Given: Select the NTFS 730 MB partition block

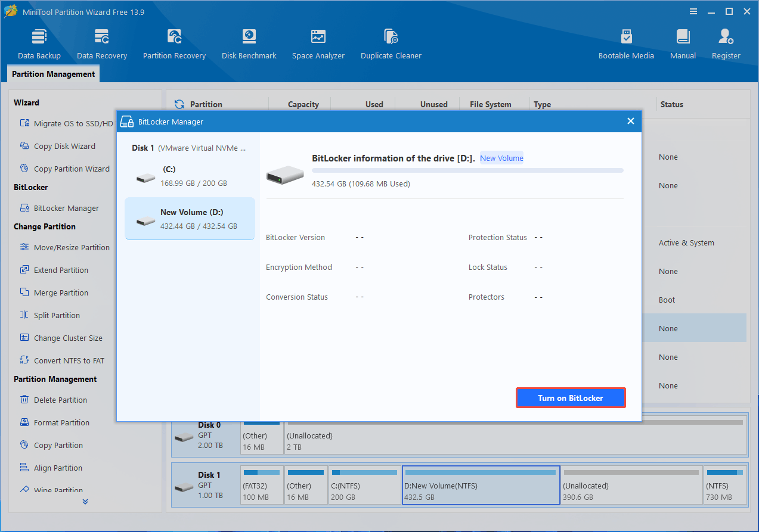Looking at the screenshot, I should click(x=725, y=486).
